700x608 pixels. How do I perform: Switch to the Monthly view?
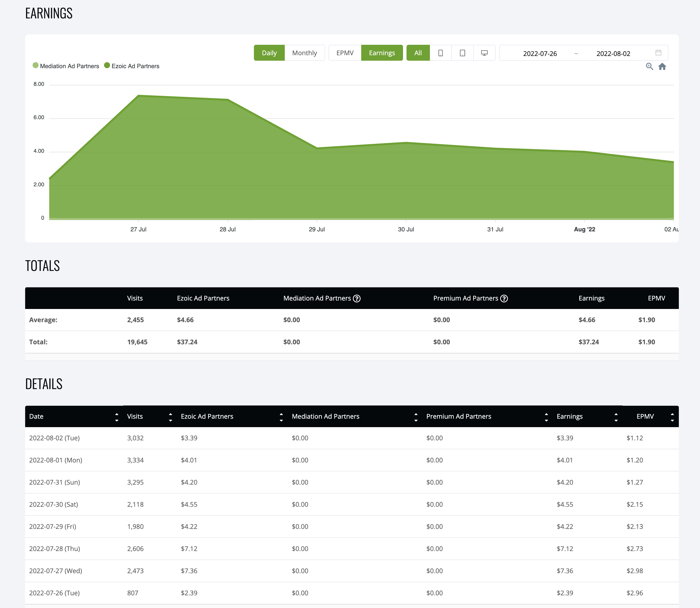coord(304,53)
